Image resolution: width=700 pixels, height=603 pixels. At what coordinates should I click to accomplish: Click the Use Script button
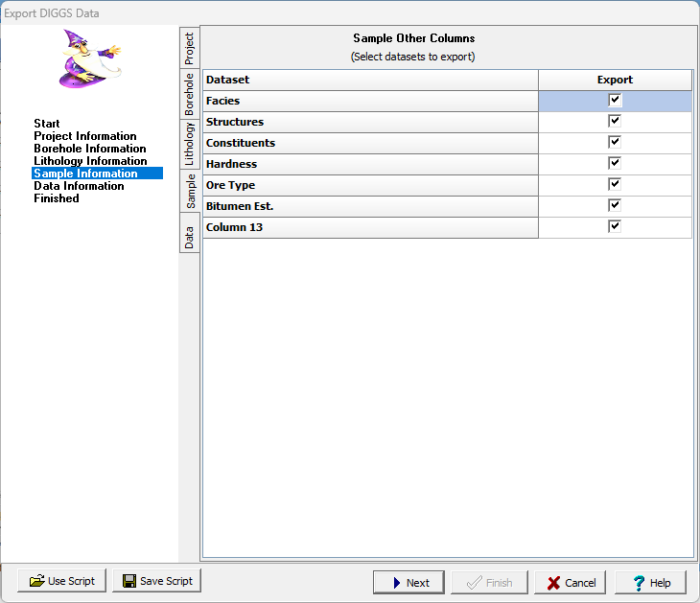[61, 581]
